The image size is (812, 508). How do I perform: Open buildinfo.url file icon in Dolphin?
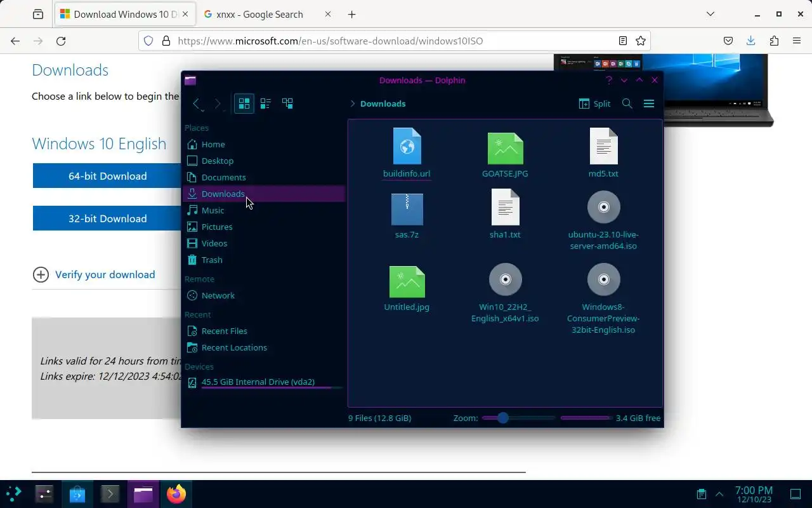[407, 146]
